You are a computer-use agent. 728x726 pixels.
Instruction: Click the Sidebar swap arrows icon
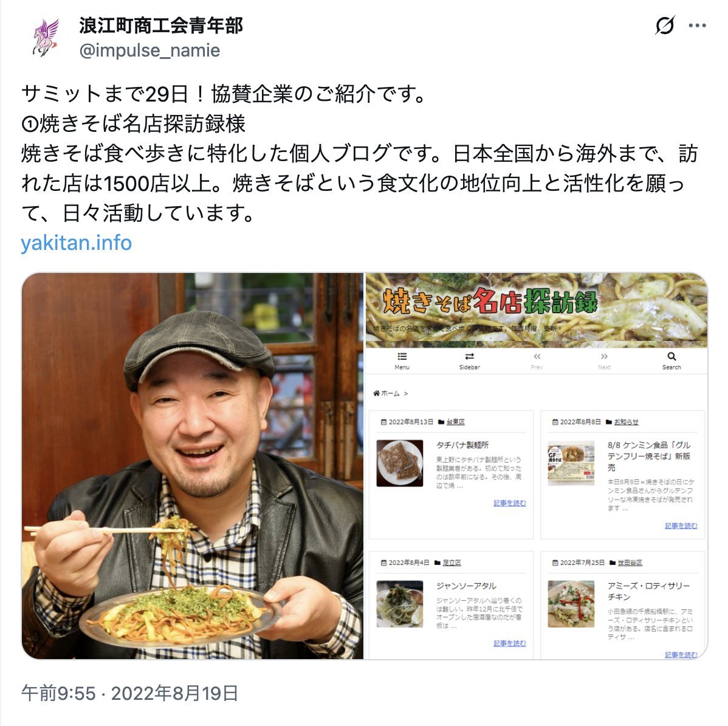coord(469,356)
